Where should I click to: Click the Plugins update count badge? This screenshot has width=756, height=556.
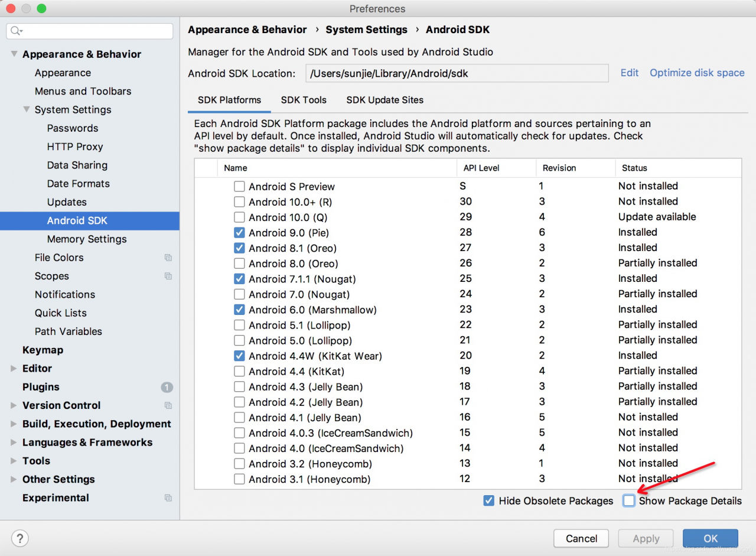click(167, 387)
